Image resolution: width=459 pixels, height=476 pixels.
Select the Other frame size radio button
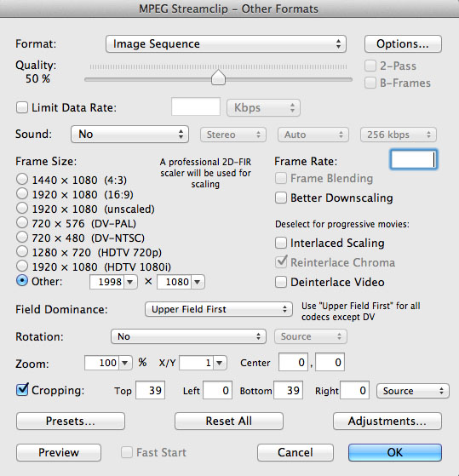(x=22, y=280)
